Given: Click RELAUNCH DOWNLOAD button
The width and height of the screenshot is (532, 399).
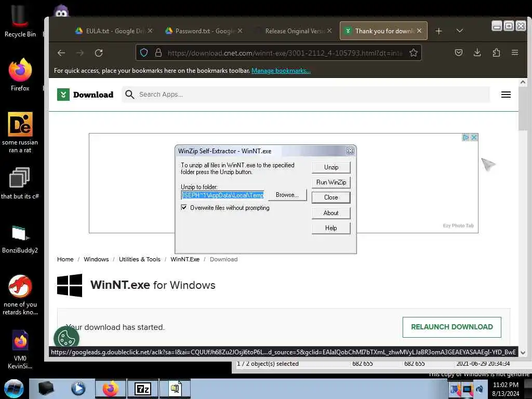Looking at the screenshot, I should tap(452, 327).
